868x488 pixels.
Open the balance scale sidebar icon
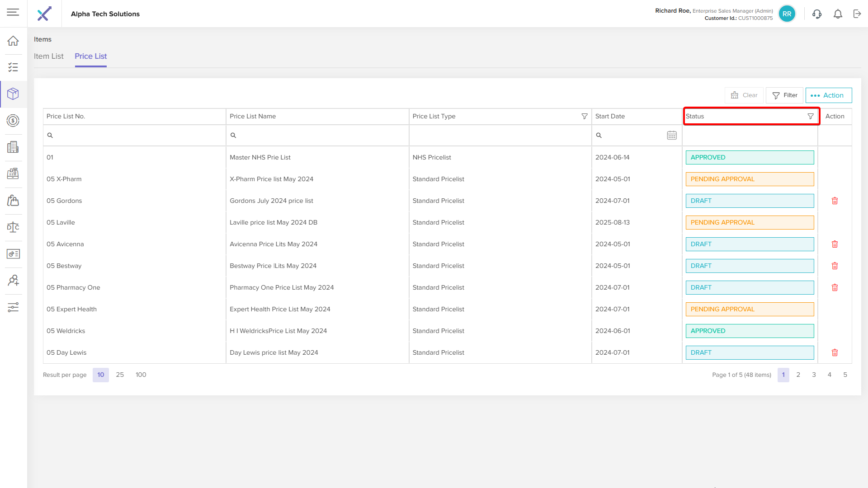pos(13,227)
